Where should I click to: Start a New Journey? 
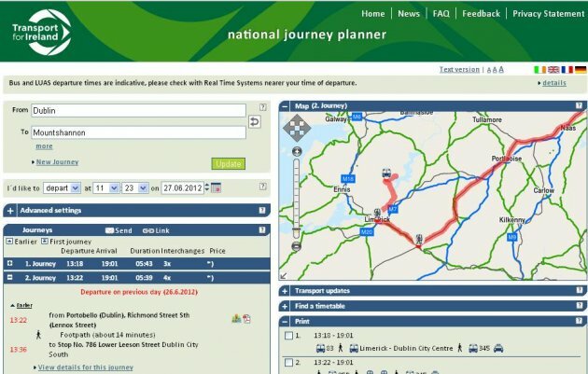57,162
